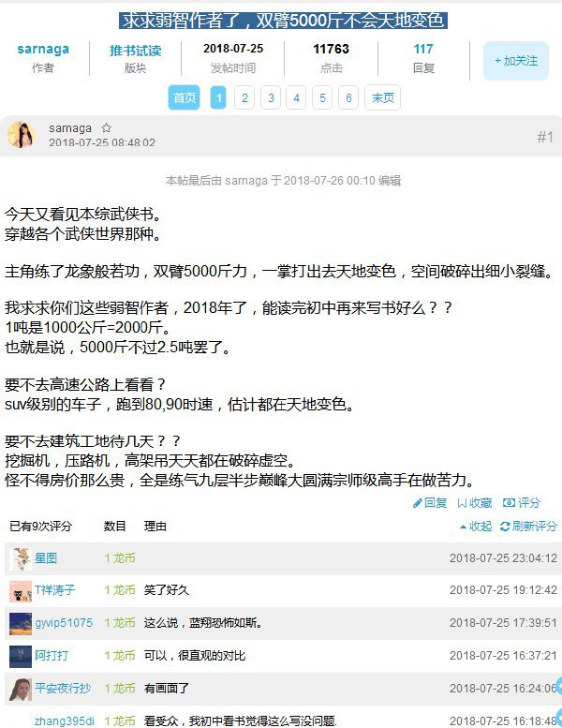Open the 平安夜行抄 rater profile
The width and height of the screenshot is (562, 728).
pyautogui.click(x=63, y=689)
